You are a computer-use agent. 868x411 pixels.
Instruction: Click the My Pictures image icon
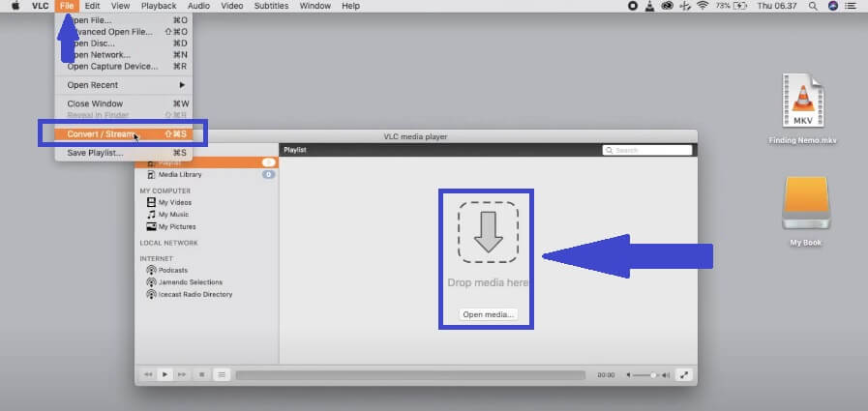[151, 226]
